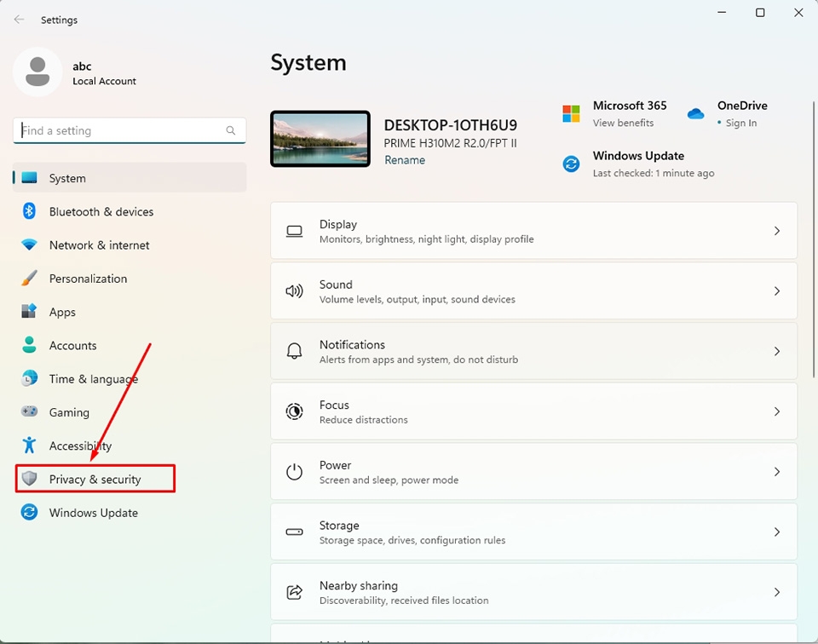Select Windows Update in the sidebar

click(x=94, y=512)
